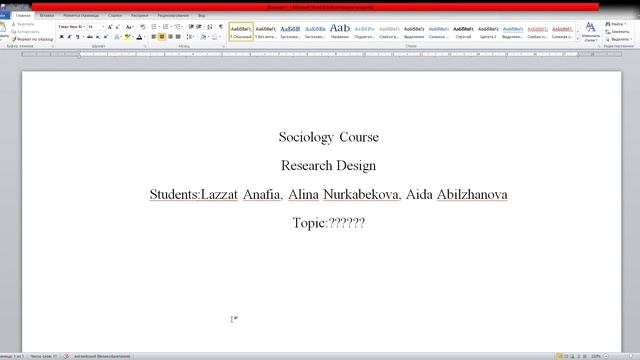Click the proofing errors icon in status bar
Image resolution: width=640 pixels, height=360 pixels.
66,356
